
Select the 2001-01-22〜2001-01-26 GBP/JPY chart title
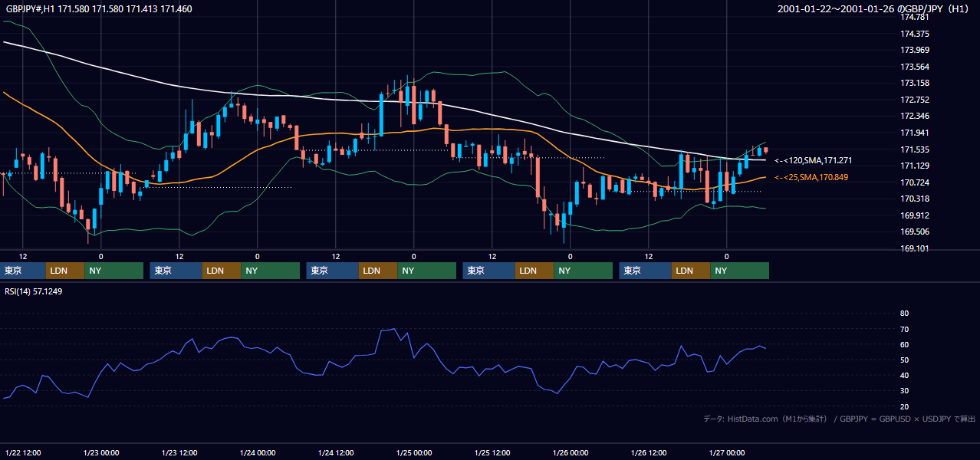(x=873, y=8)
